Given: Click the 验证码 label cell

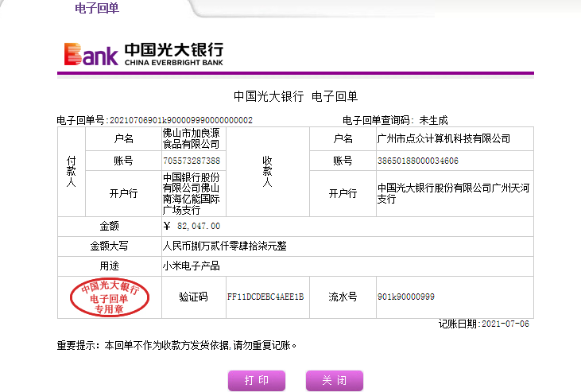Looking at the screenshot, I should (193, 297).
